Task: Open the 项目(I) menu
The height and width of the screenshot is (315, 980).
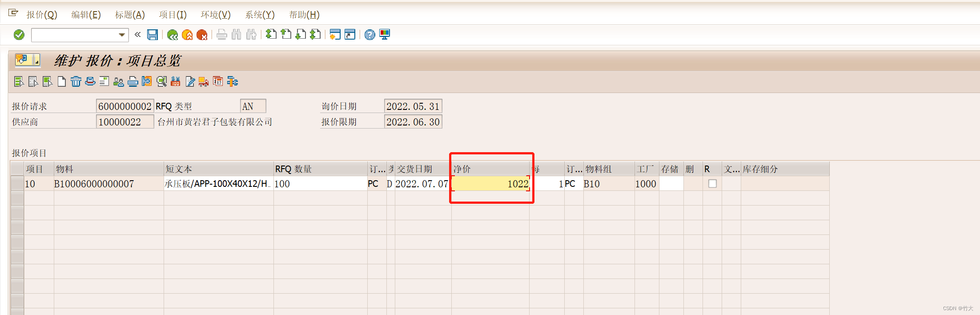Action: (x=173, y=15)
